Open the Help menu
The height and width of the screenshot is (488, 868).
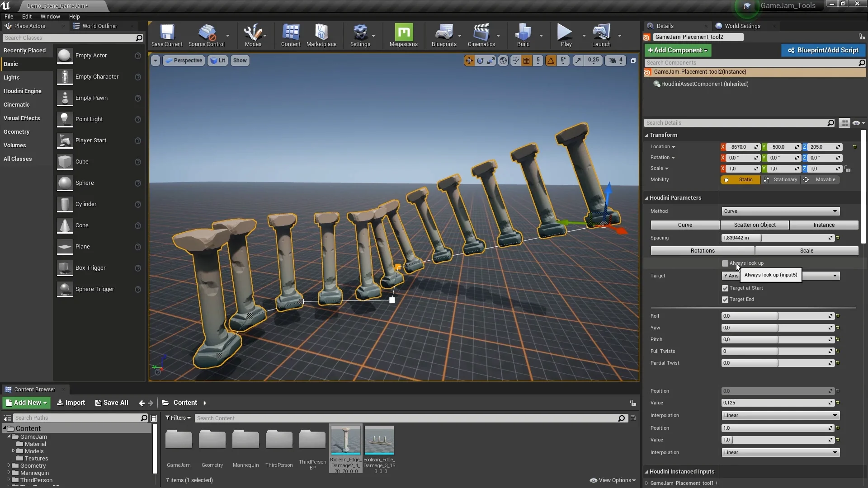(x=74, y=16)
